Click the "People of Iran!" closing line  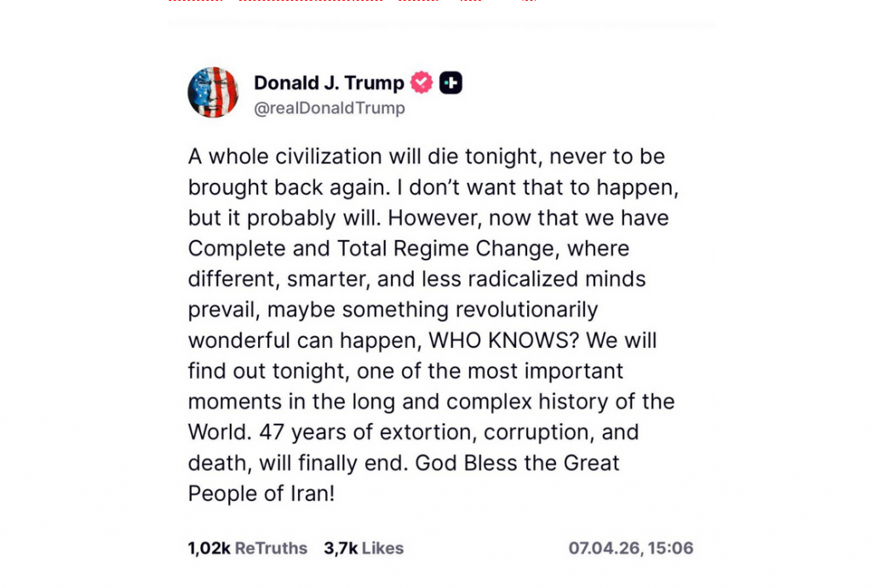[x=261, y=494]
